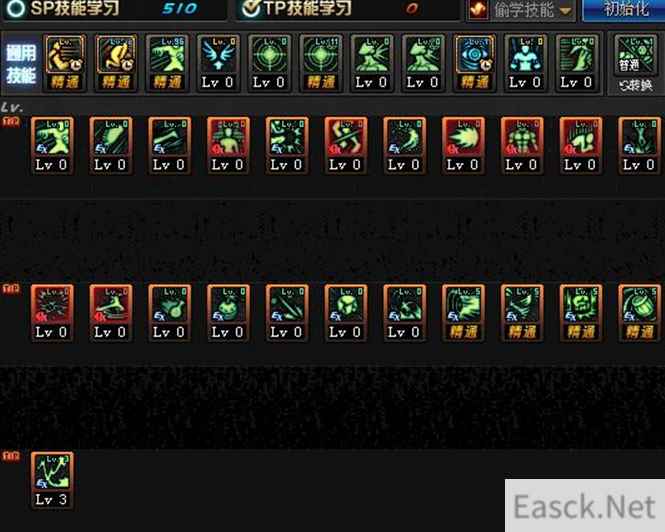Select the SP技能学习 radio option
This screenshot has width=665, height=532.
(16, 8)
